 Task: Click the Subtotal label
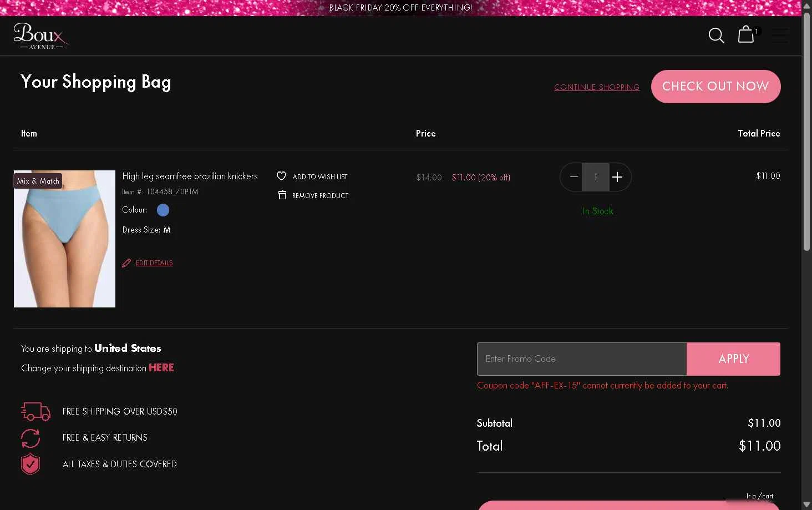click(494, 423)
